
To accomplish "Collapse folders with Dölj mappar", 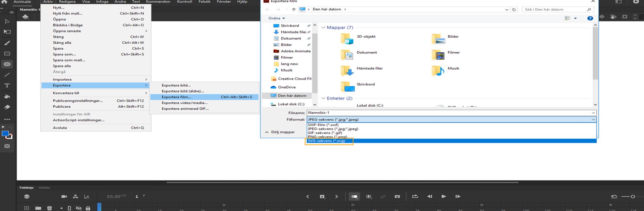I will pos(280,132).
